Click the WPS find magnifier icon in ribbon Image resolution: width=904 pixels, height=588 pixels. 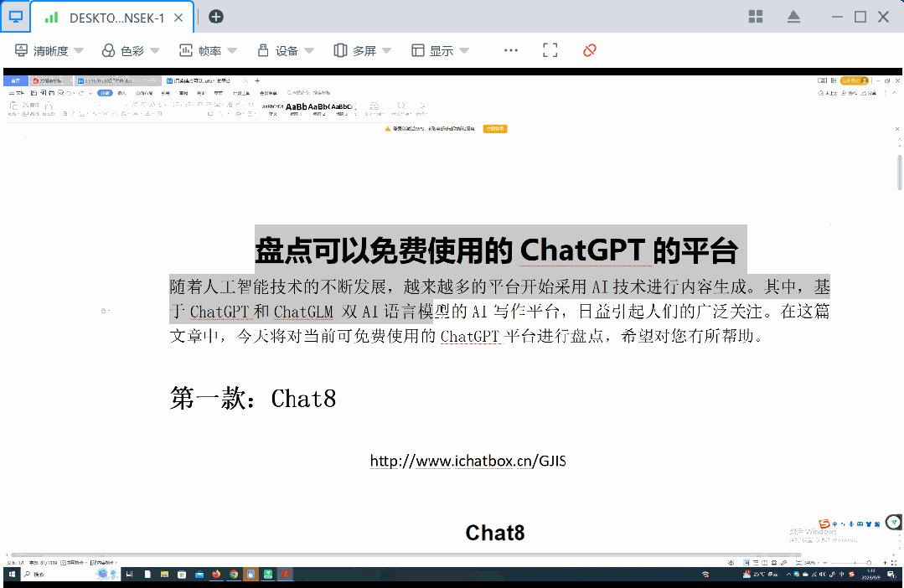402,106
